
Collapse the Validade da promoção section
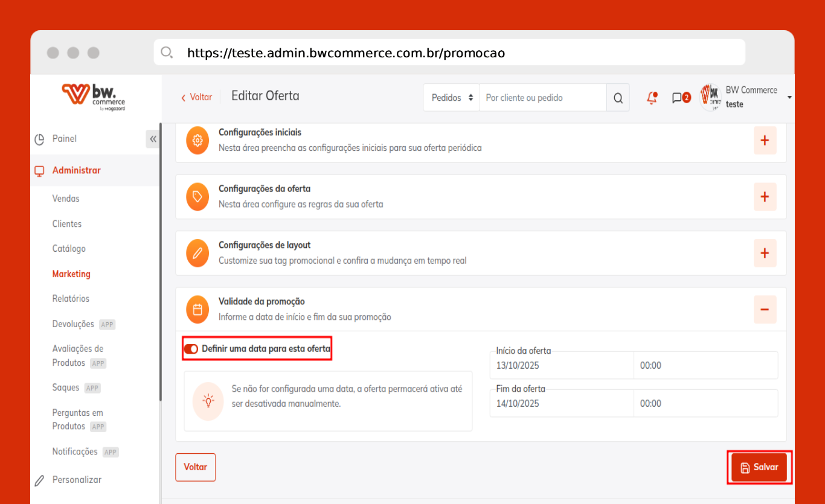tap(765, 309)
